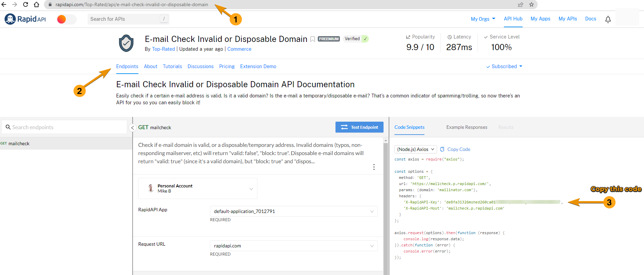
Task: Click the Test Endpoint button
Action: coord(359,127)
